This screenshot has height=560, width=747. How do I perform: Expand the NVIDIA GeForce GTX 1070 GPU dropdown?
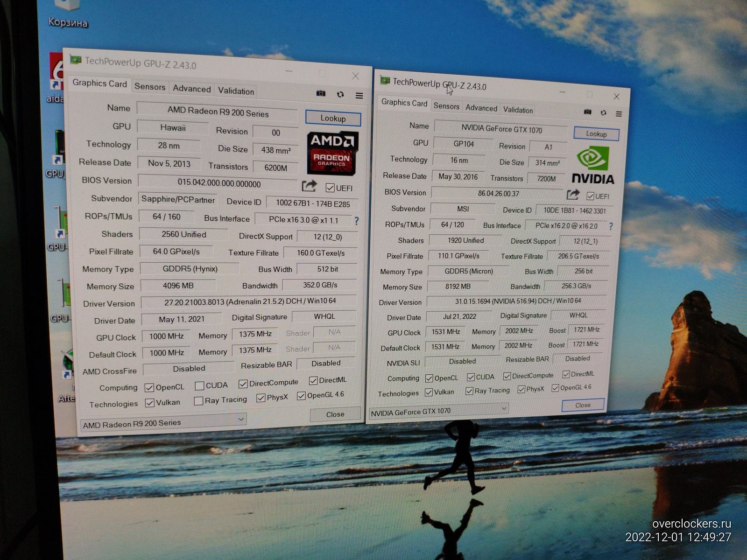(504, 408)
